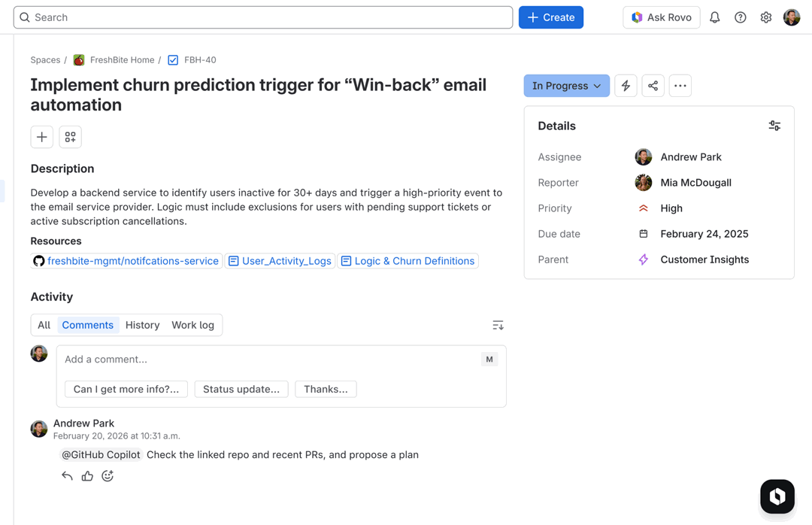The image size is (812, 525).
Task: Click the apps add button next to plus
Action: coord(71,138)
